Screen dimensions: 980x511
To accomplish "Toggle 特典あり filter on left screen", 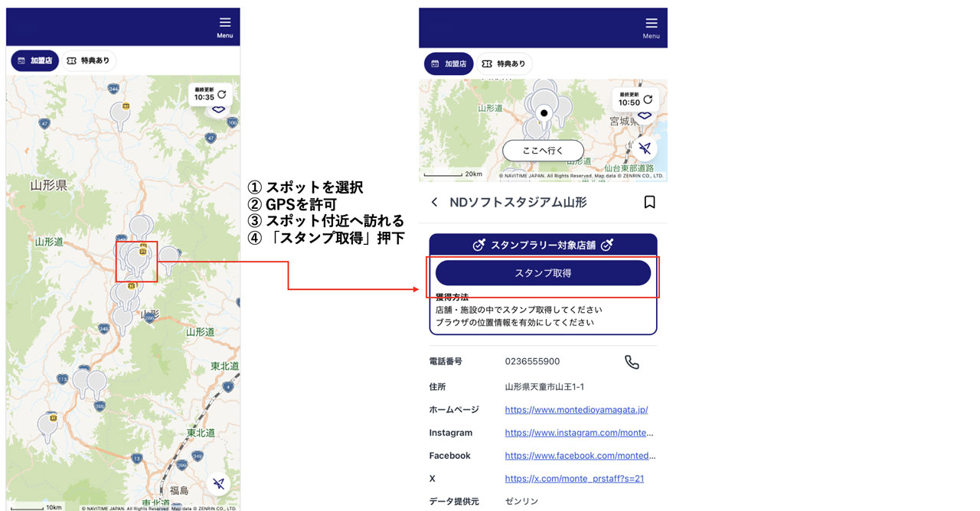I will (x=89, y=61).
